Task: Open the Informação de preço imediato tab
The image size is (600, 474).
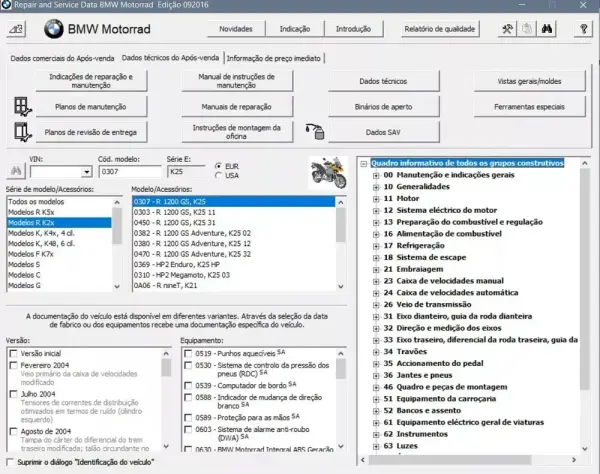Action: click(x=274, y=58)
